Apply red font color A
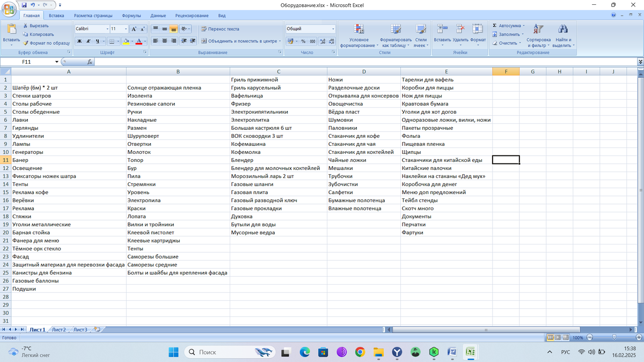The image size is (644, 362). click(138, 41)
